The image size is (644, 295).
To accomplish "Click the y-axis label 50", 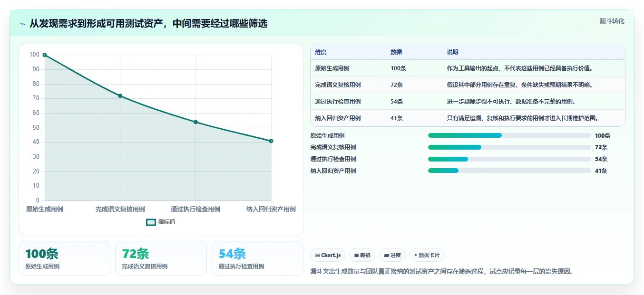I will pyautogui.click(x=36, y=128).
